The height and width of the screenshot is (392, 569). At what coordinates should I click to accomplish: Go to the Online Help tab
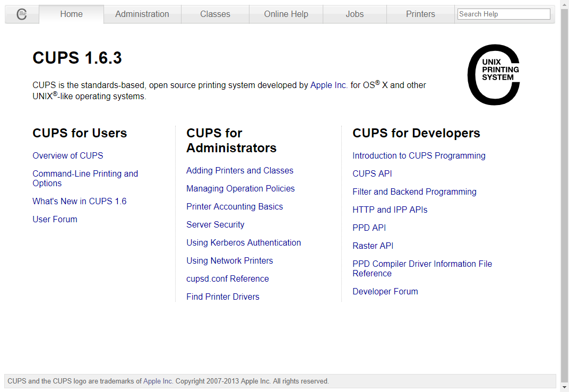point(286,14)
